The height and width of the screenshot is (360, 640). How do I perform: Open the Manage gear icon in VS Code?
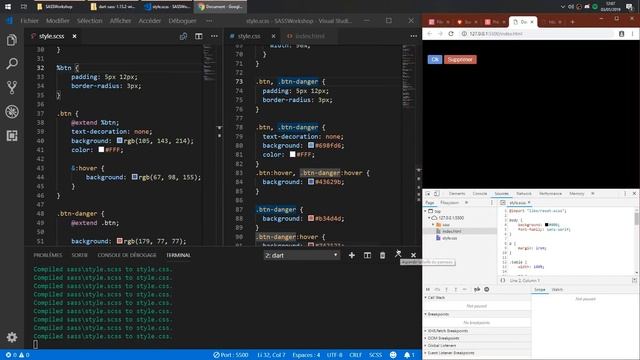[x=12, y=337]
